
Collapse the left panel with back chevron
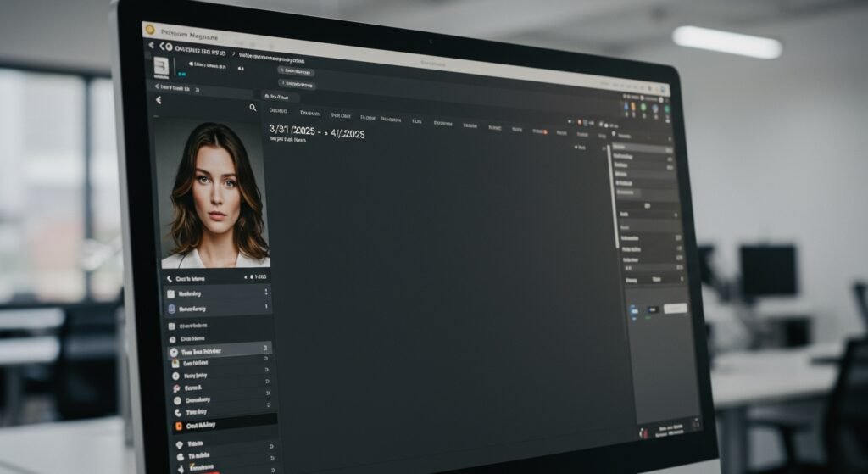tap(159, 100)
